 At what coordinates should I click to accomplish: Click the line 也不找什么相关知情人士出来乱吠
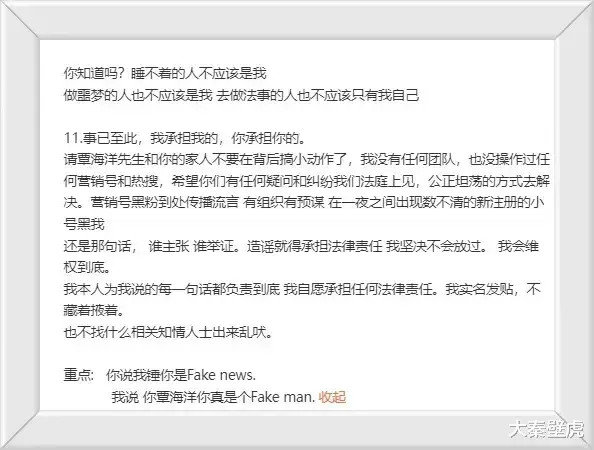tap(168, 333)
